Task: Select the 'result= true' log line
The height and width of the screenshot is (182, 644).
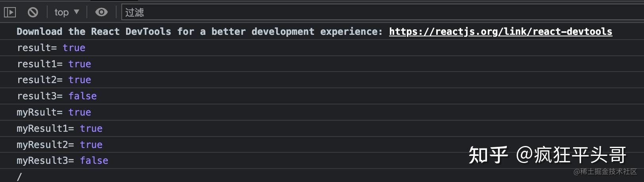Action: coord(322,48)
